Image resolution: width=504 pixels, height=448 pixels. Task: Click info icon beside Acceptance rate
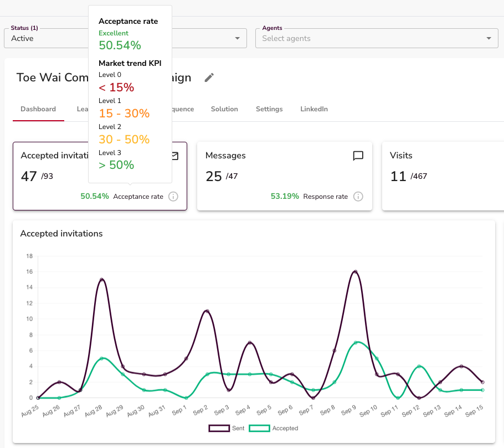173,197
